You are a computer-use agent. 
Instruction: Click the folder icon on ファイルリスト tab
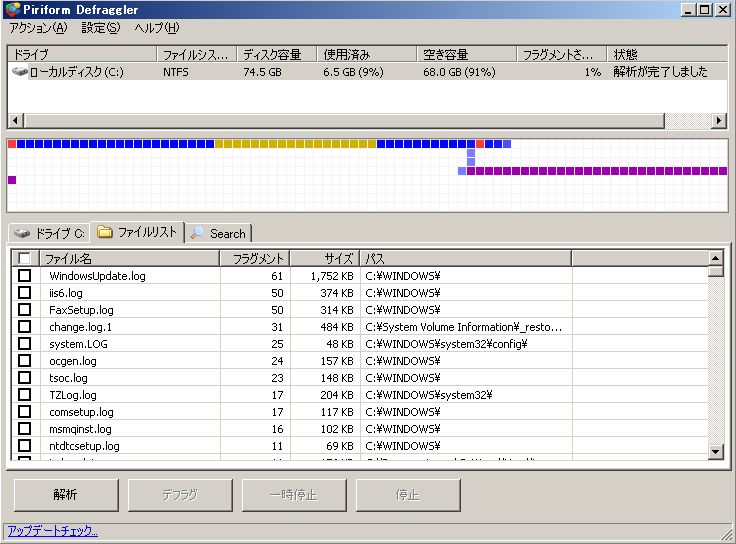[x=104, y=232]
